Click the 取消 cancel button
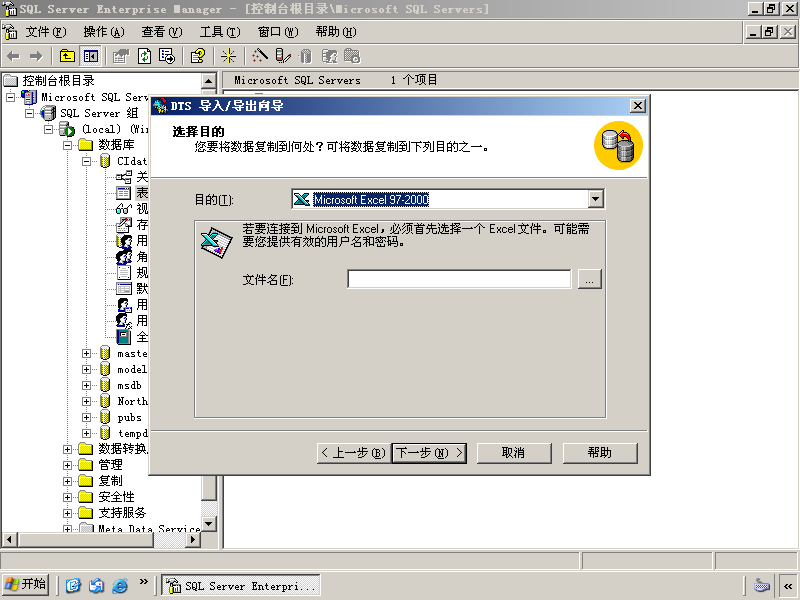The width and height of the screenshot is (800, 600). (x=514, y=453)
